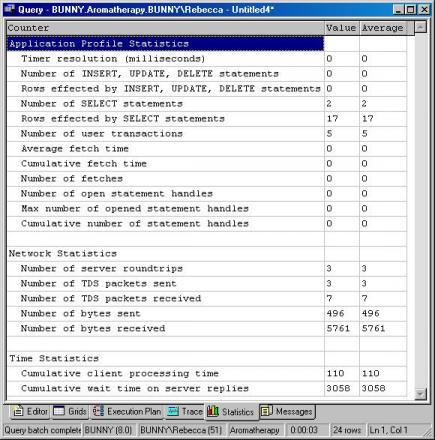The width and height of the screenshot is (435, 440).
Task: Click the scrollbar down arrow
Action: (420, 394)
